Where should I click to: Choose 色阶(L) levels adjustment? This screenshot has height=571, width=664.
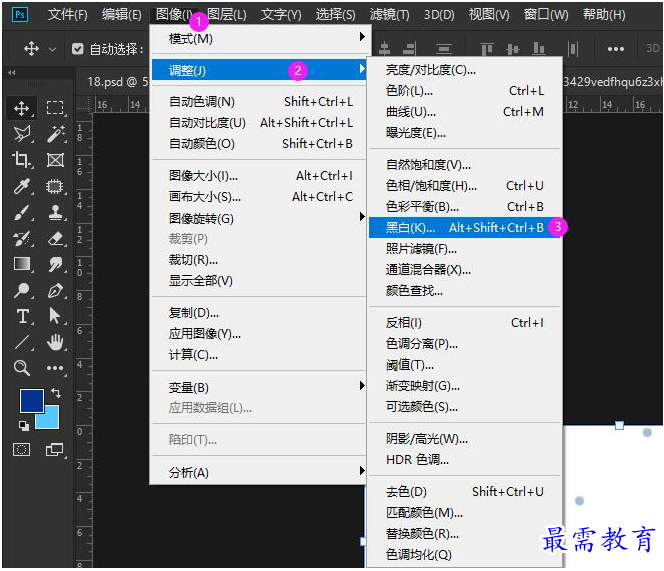[465, 90]
